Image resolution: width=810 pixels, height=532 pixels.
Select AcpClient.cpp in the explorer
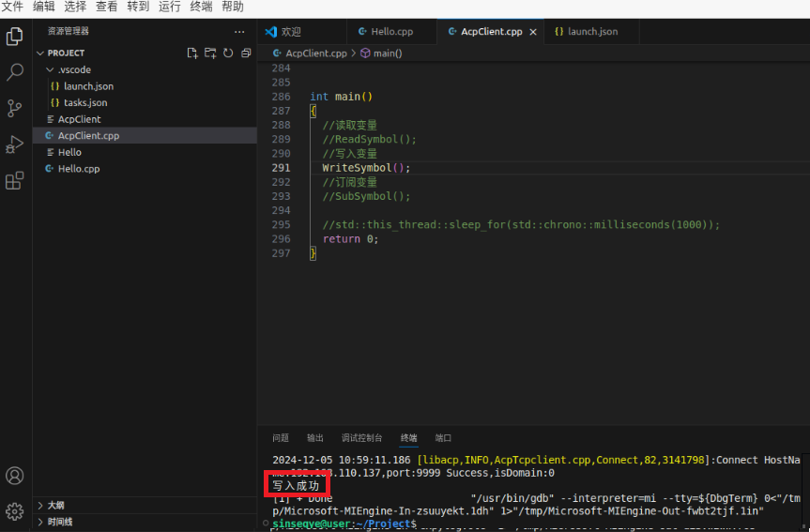[x=145, y=136]
